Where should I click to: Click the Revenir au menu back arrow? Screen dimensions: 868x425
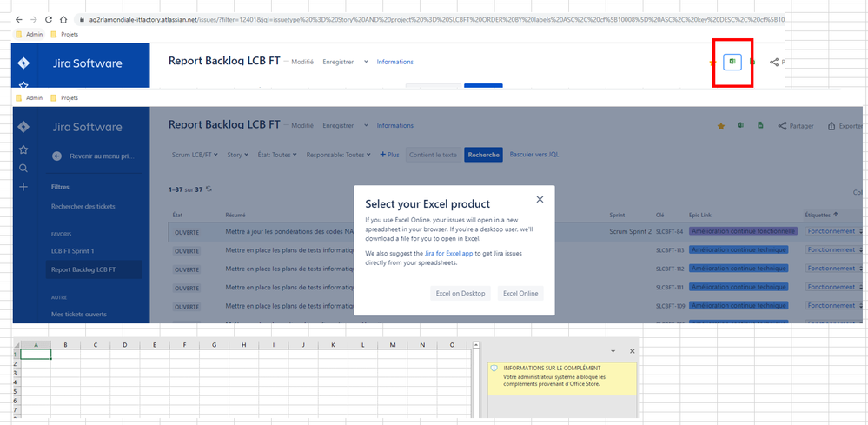pos(56,156)
